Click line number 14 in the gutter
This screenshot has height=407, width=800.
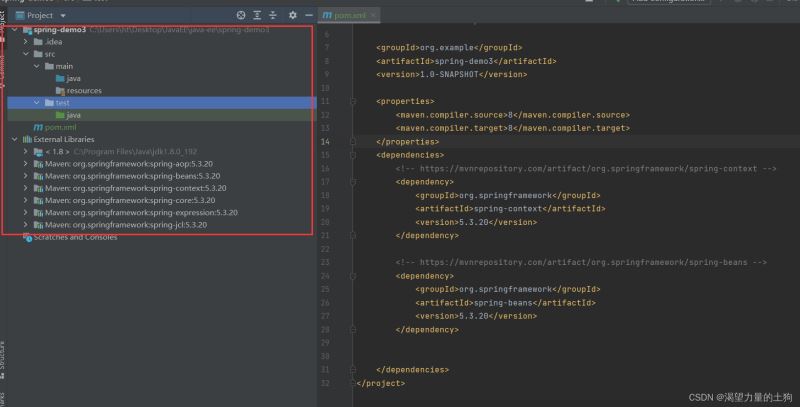pos(326,142)
